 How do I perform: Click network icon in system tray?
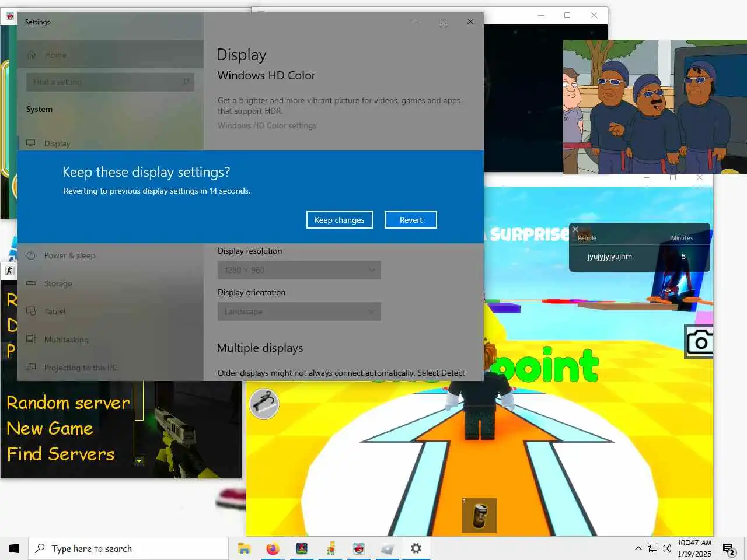[652, 548]
